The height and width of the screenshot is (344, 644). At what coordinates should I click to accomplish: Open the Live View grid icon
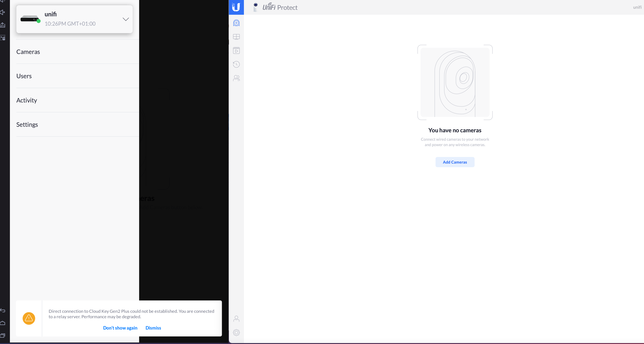pos(236,37)
